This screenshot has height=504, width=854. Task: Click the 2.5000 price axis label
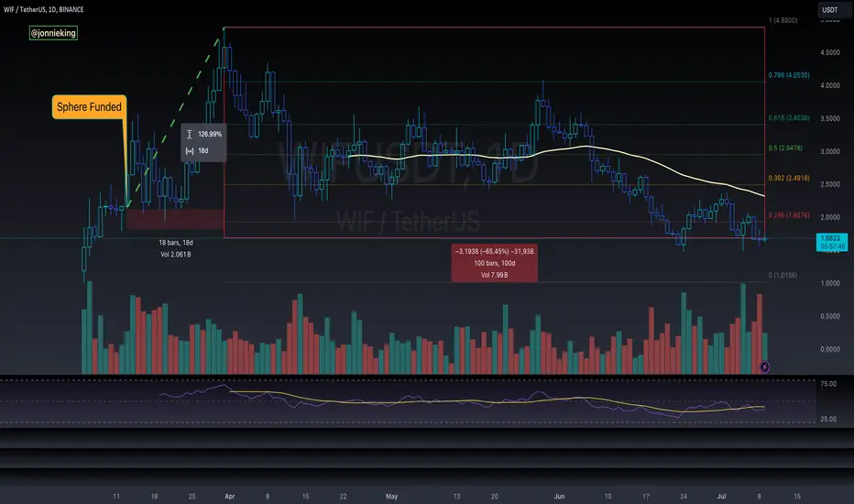(830, 184)
